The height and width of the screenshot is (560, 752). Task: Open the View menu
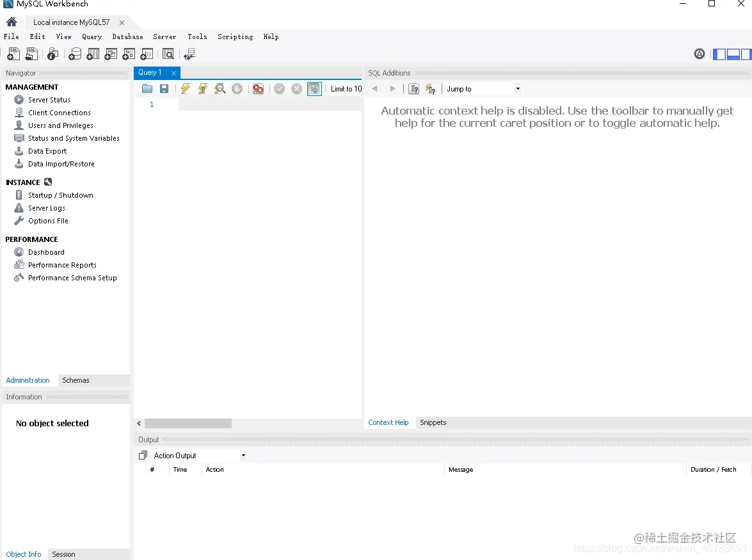pyautogui.click(x=64, y=36)
